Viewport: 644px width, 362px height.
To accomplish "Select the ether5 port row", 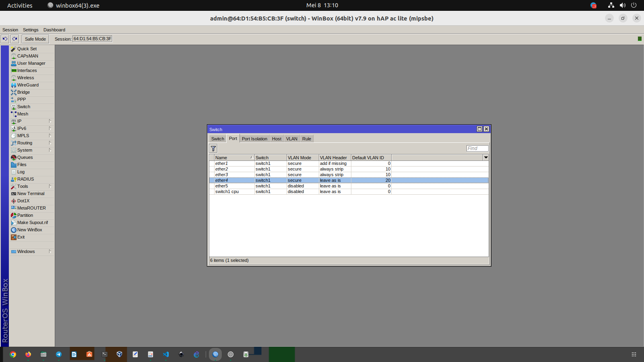I will [349, 186].
